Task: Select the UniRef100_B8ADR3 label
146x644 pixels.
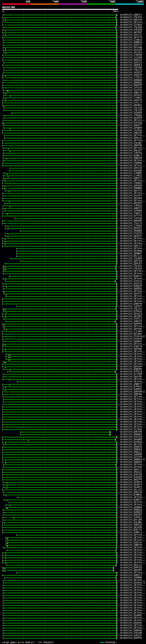Action: 131,434
